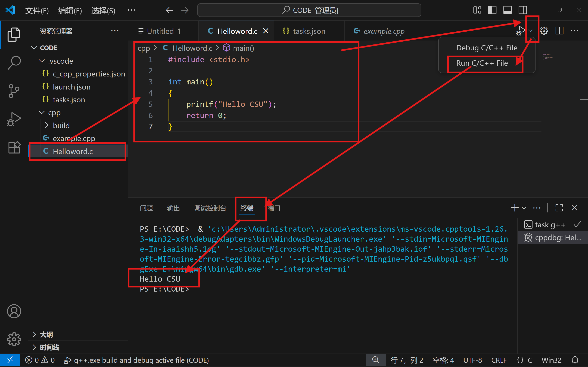588x367 pixels.
Task: Toggle the panel layout visibility
Action: 507,10
